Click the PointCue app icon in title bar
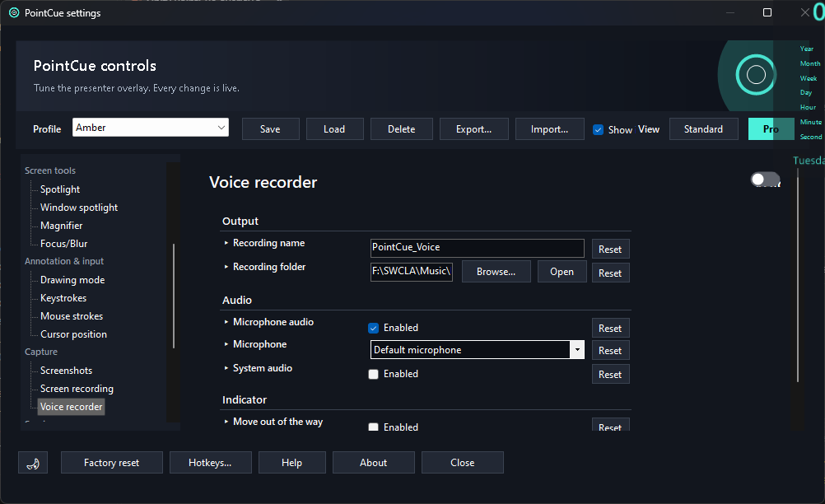Viewport: 825px width, 504px height. [x=14, y=12]
